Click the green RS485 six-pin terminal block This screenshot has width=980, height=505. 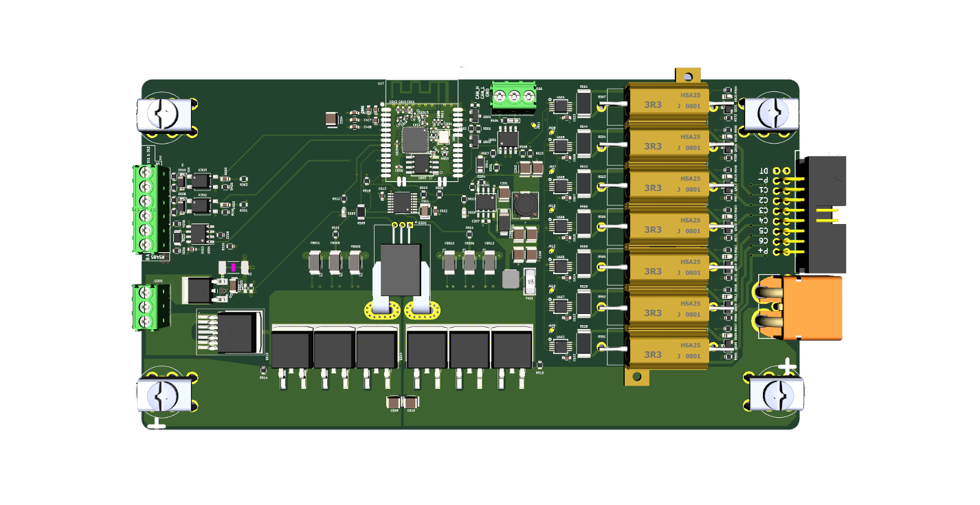(150, 208)
